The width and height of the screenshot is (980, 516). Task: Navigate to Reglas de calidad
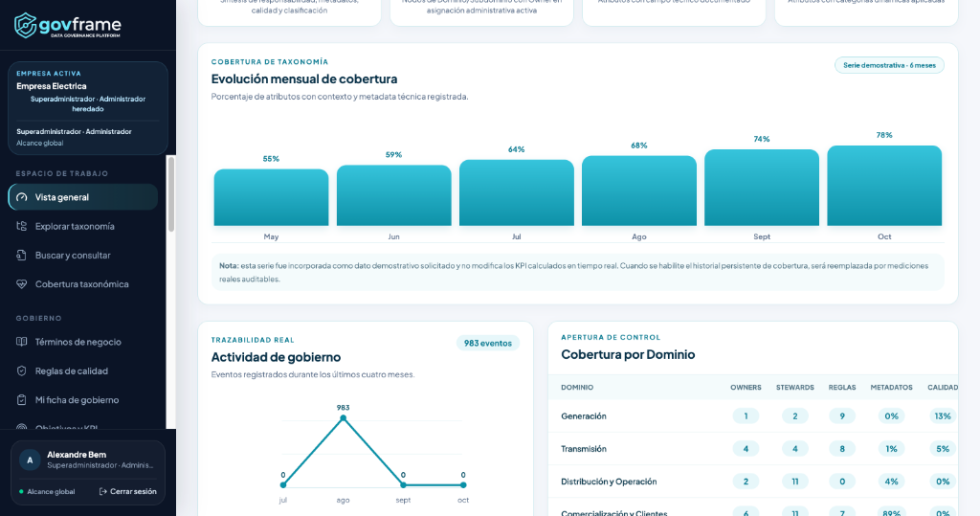pyautogui.click(x=83, y=370)
